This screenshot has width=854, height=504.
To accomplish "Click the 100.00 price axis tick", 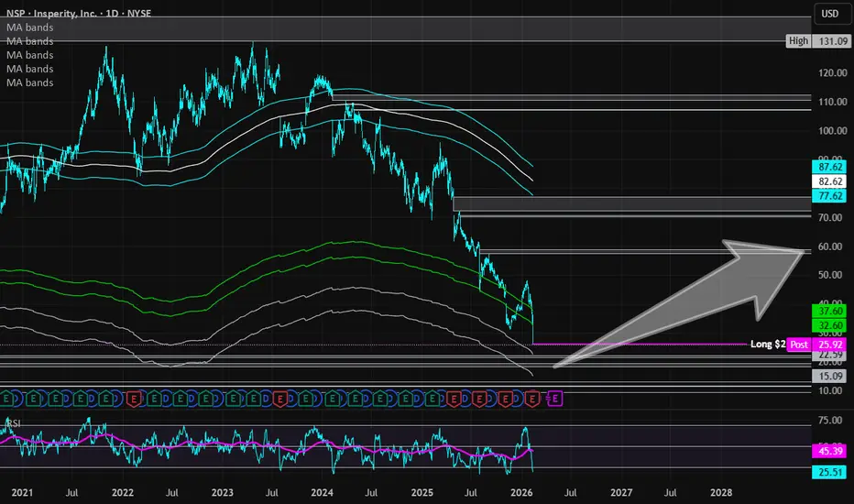I will coord(832,131).
